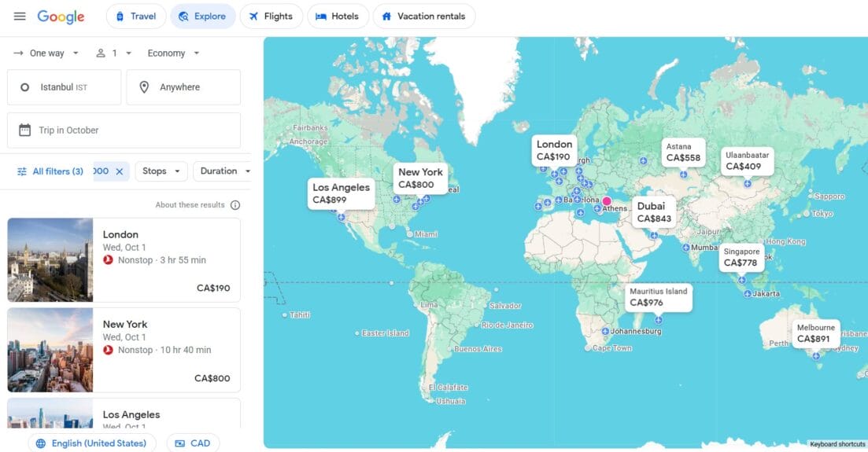Click the one-way arrow icon
Screen dimensions: 868x452
[18, 53]
